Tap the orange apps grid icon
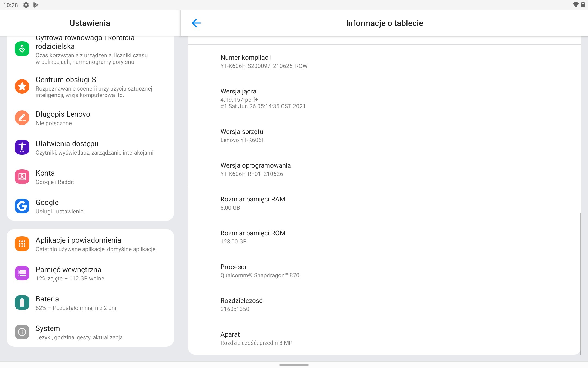This screenshot has height=368, width=588. [x=22, y=244]
